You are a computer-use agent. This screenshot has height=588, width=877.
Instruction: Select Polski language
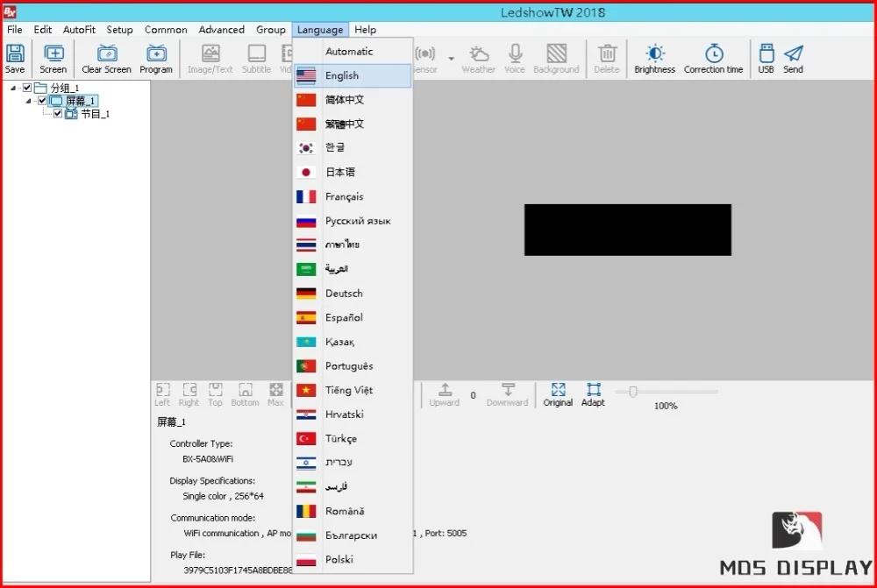[x=353, y=559]
